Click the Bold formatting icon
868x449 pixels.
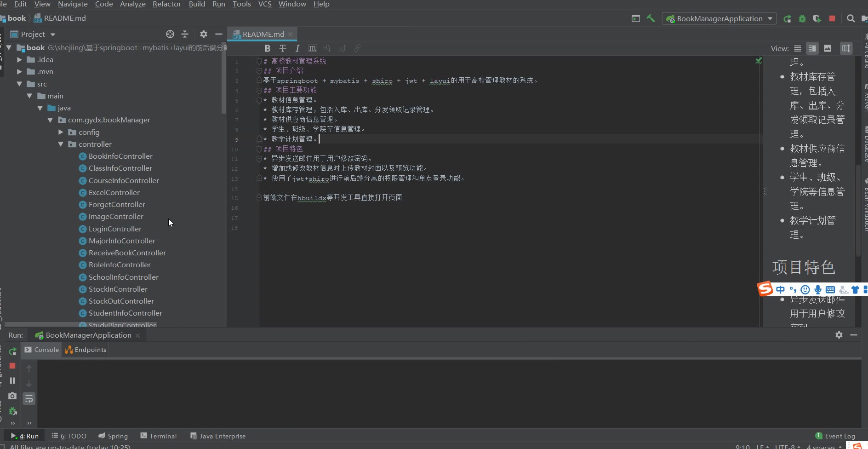click(268, 48)
